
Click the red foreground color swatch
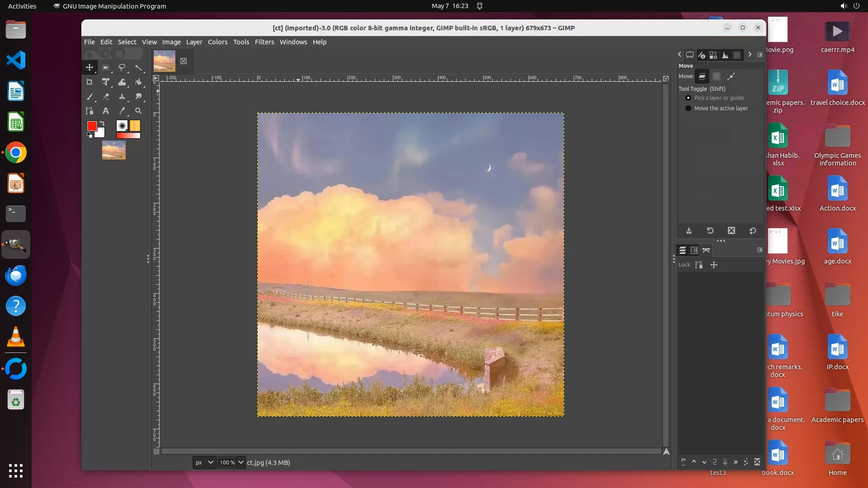point(92,126)
